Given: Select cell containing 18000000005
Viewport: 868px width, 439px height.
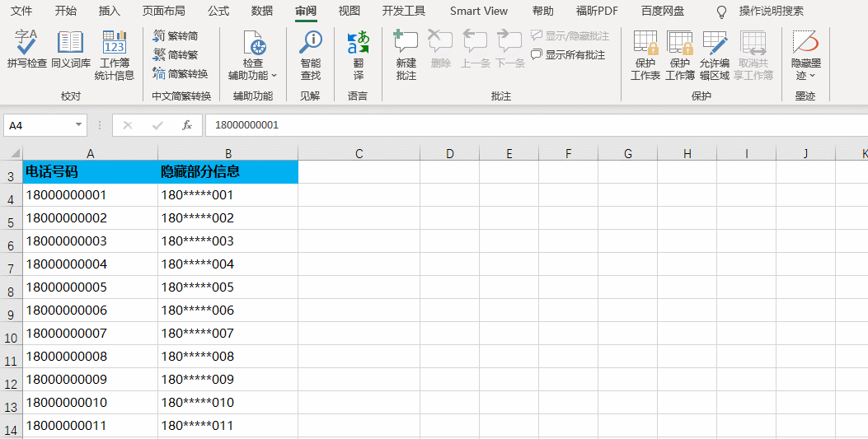Looking at the screenshot, I should click(90, 287).
